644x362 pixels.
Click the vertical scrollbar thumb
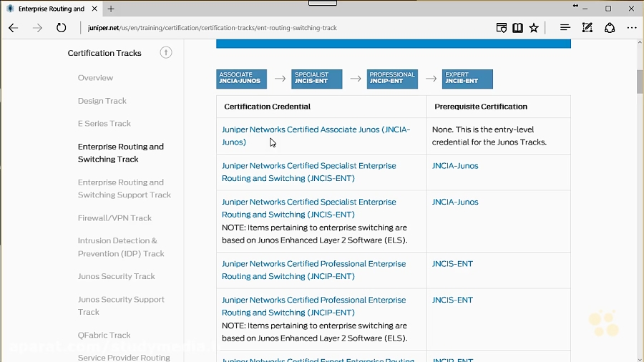point(640,82)
